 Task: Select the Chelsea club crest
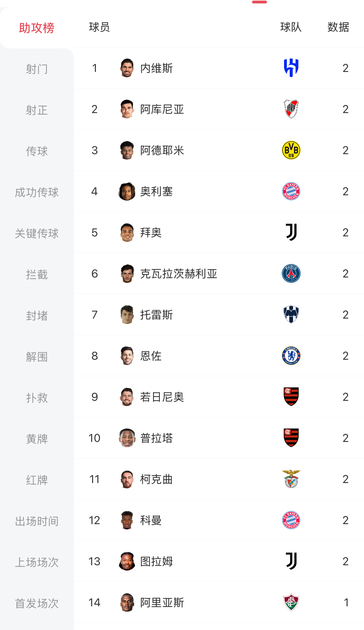pyautogui.click(x=291, y=356)
